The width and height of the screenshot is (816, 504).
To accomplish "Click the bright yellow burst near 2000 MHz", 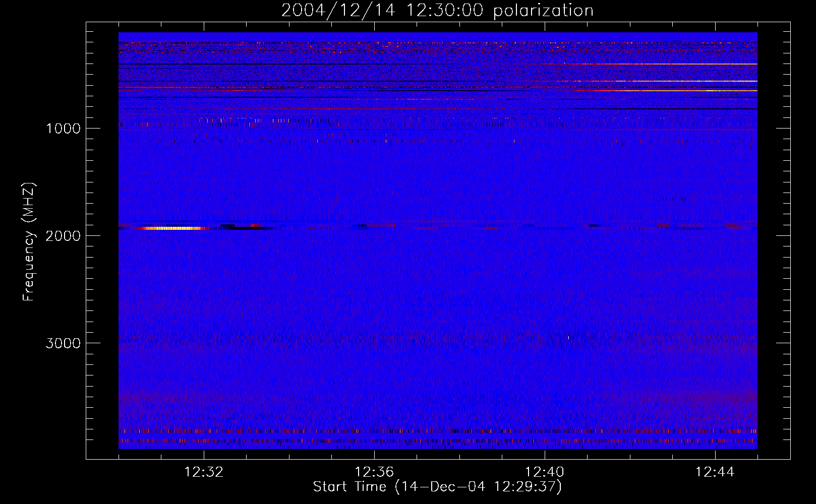I will coord(171,228).
